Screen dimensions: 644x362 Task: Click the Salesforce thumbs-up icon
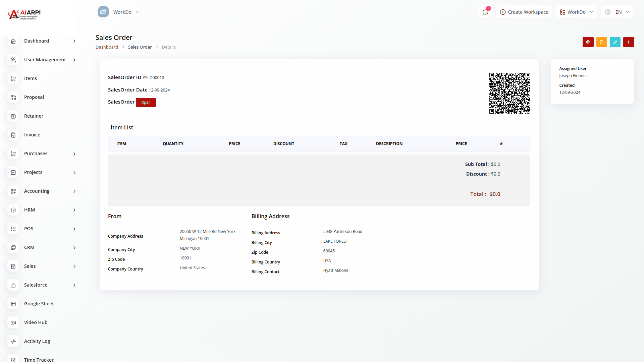(x=13, y=285)
